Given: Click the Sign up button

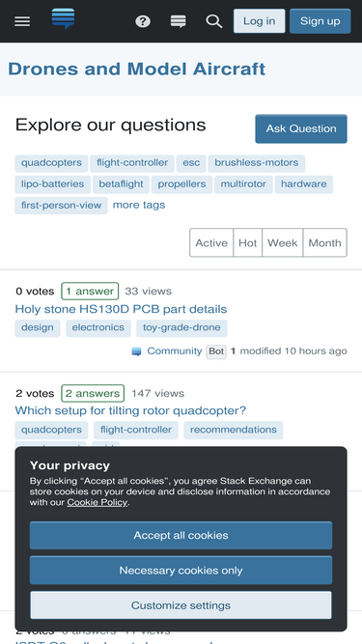Looking at the screenshot, I should coord(320,21).
